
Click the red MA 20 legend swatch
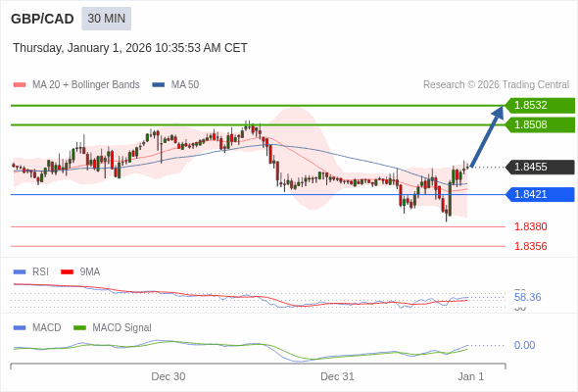point(20,85)
